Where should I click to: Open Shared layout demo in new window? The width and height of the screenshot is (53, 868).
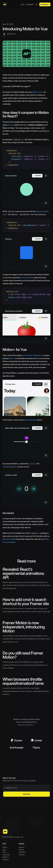(x=46, y=338)
